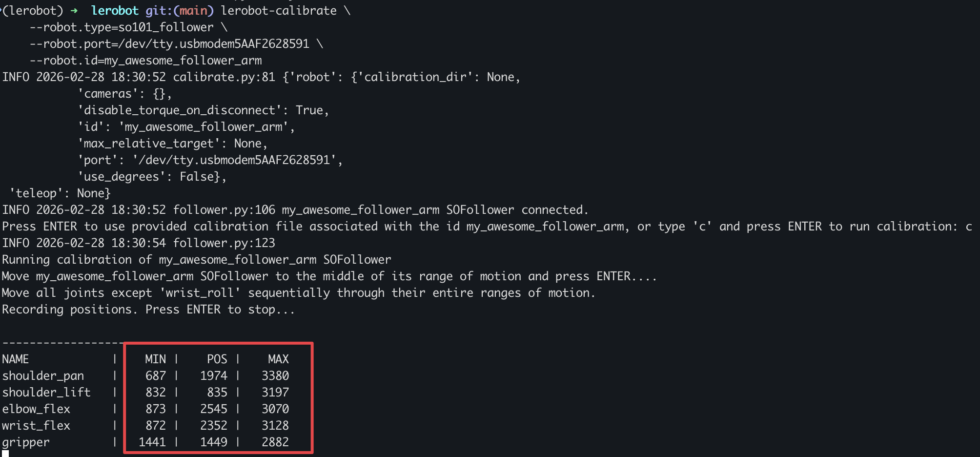Click the terminal cursor block below gripper

click(x=5, y=454)
